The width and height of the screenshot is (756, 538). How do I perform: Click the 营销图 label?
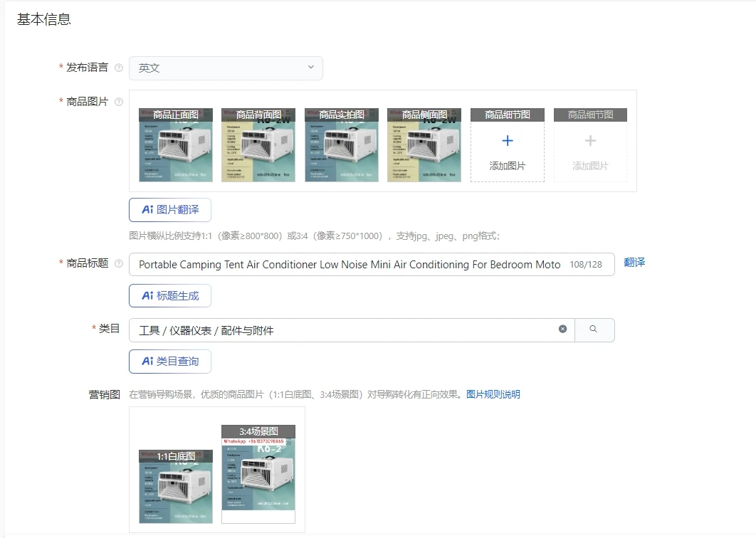(x=104, y=394)
